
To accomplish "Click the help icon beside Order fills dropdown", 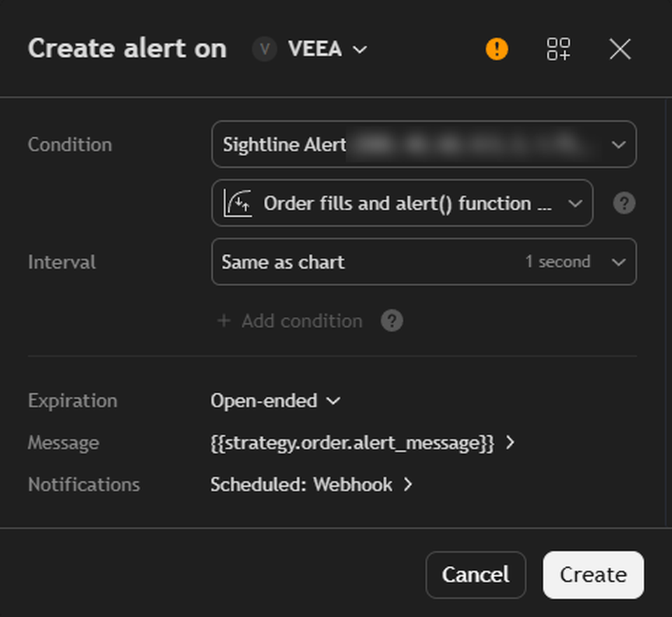I will point(624,203).
